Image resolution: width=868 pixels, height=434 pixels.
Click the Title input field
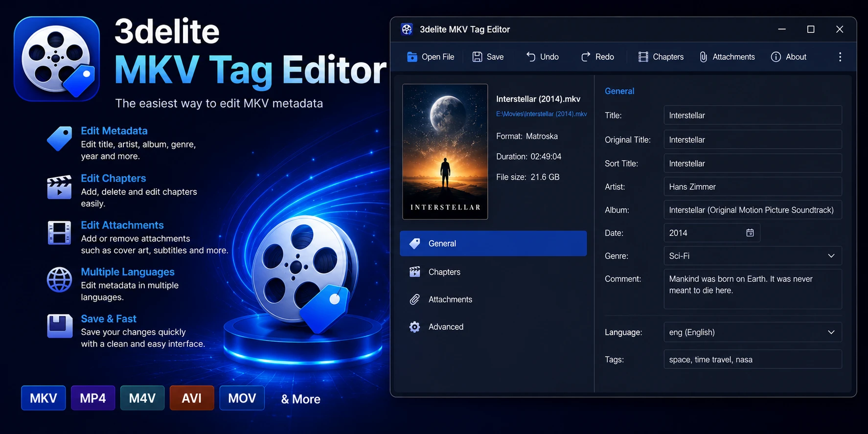point(753,115)
